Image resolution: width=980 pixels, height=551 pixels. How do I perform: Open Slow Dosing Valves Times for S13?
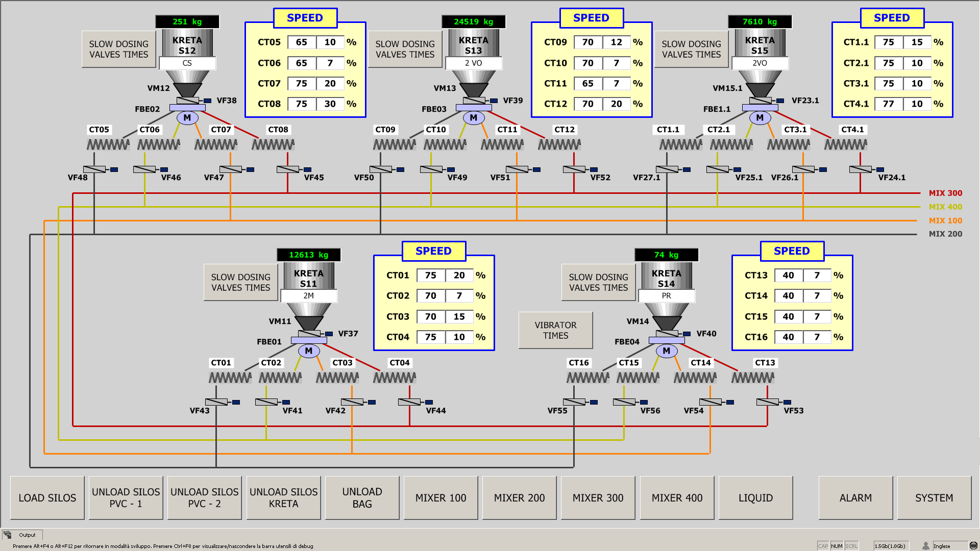click(405, 49)
